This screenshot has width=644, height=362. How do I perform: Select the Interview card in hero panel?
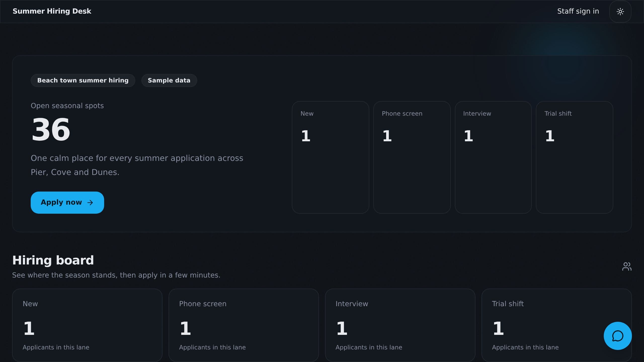[493, 157]
